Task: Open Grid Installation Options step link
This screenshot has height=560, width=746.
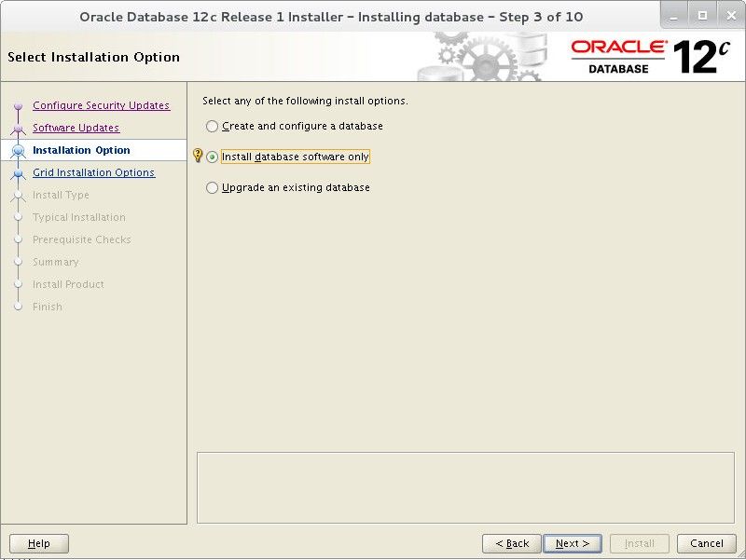Action: 94,172
